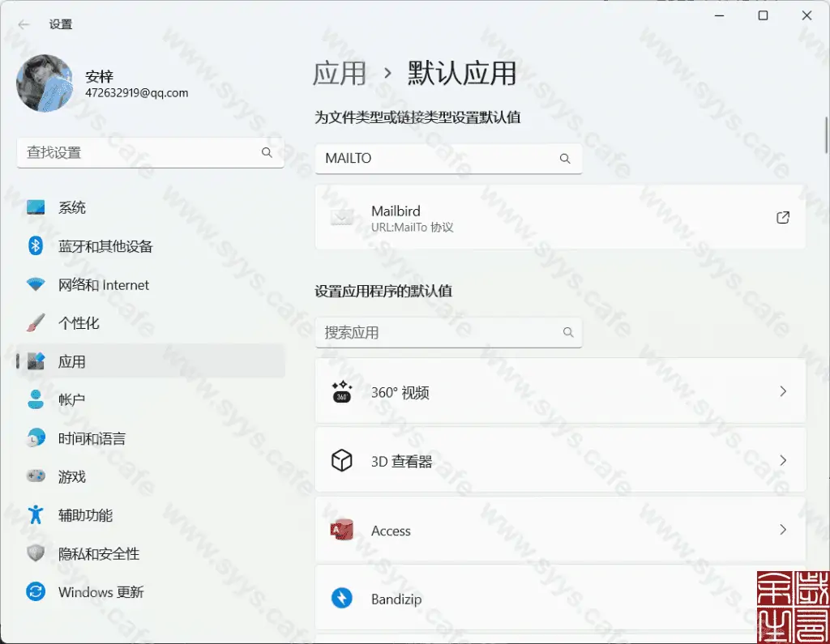Click the Access app icon
The height and width of the screenshot is (644, 830).
pos(343,530)
